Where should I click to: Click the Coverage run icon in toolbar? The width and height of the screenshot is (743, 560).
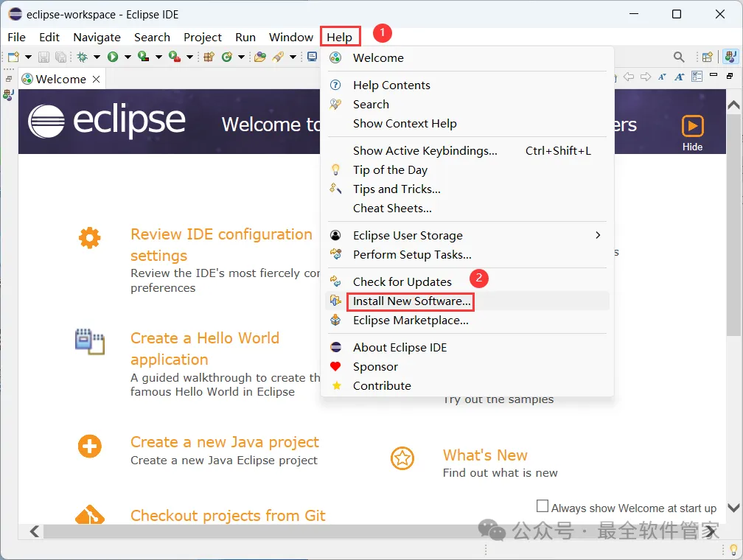(x=143, y=57)
